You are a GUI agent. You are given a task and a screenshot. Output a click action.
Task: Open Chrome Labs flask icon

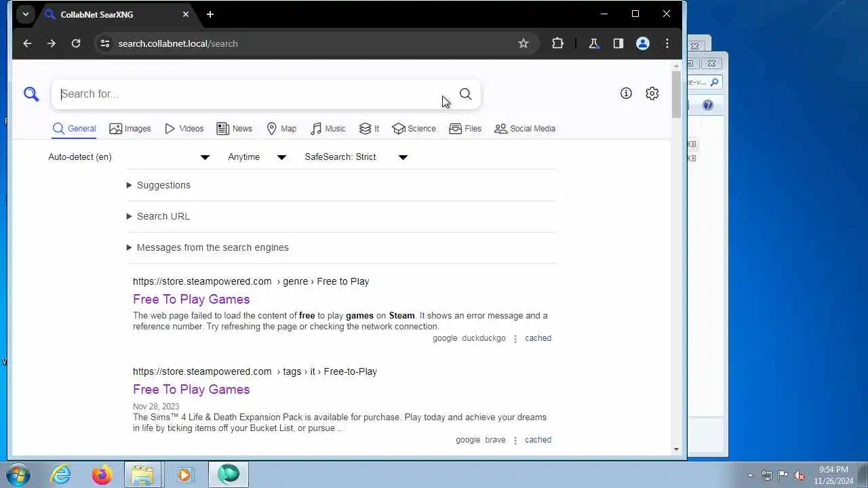click(x=593, y=43)
